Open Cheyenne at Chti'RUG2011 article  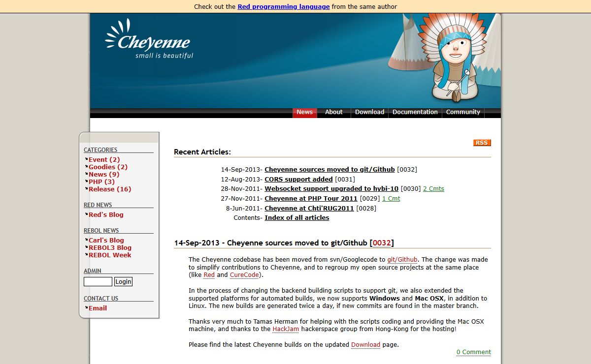tap(309, 209)
